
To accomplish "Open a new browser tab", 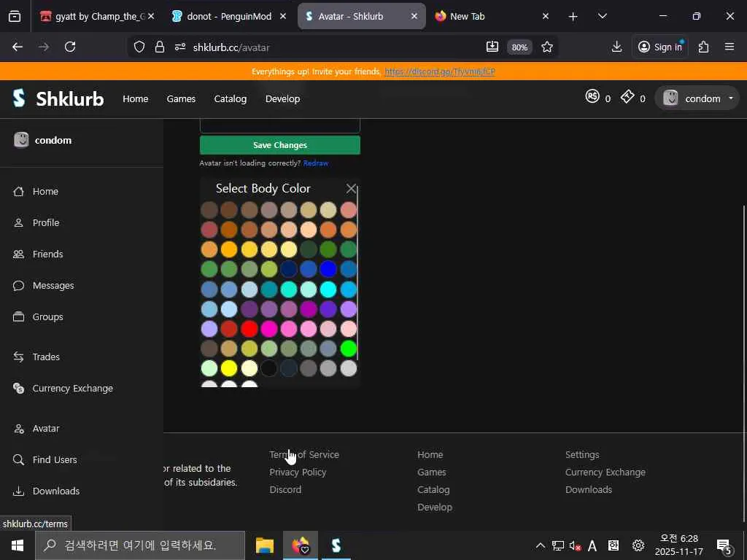I will pyautogui.click(x=573, y=17).
